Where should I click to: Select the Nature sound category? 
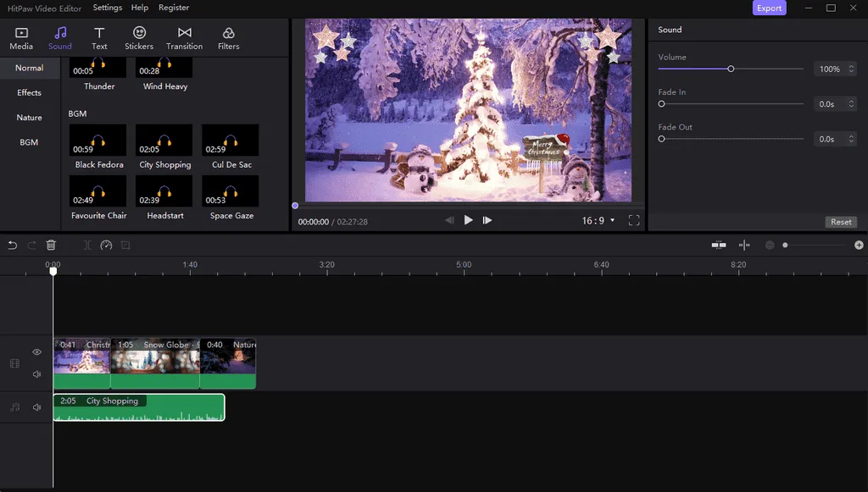[30, 118]
